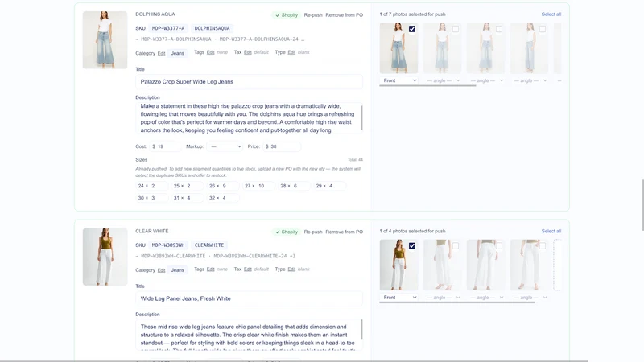Screen dimensions: 644x362
Task: Click the dashed add-photo placeholder for Clear White
Action: (x=557, y=265)
